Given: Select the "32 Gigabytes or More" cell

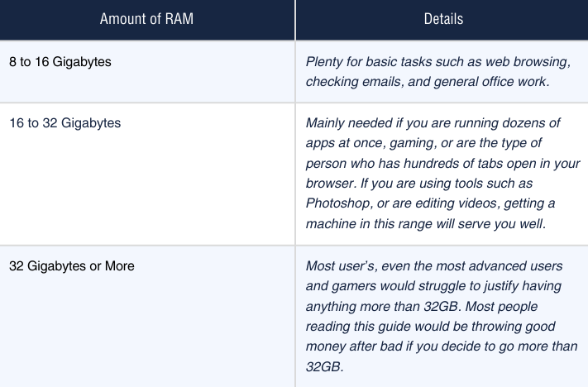Looking at the screenshot, I should point(71,266).
